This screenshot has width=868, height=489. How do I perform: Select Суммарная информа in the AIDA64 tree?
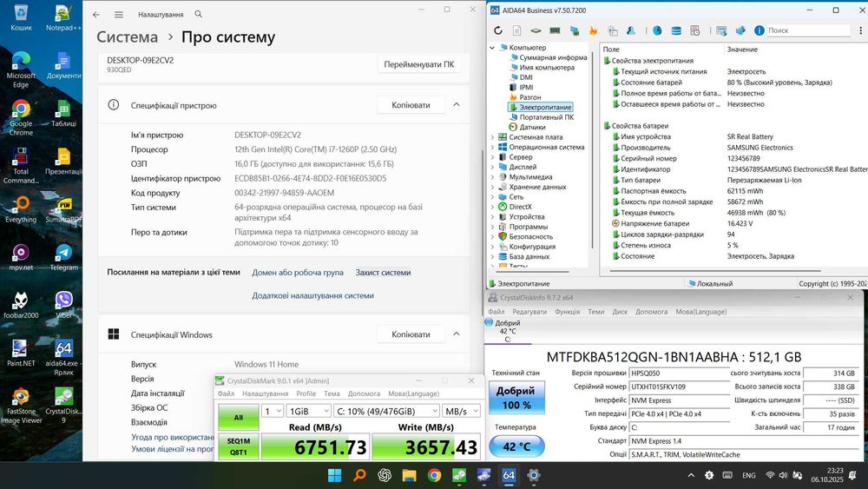tap(553, 57)
